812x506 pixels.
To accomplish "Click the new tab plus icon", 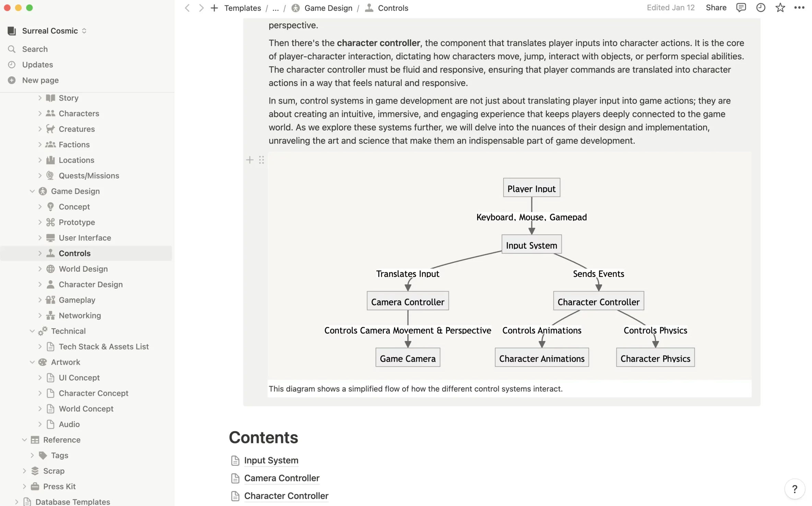I will 214,8.
